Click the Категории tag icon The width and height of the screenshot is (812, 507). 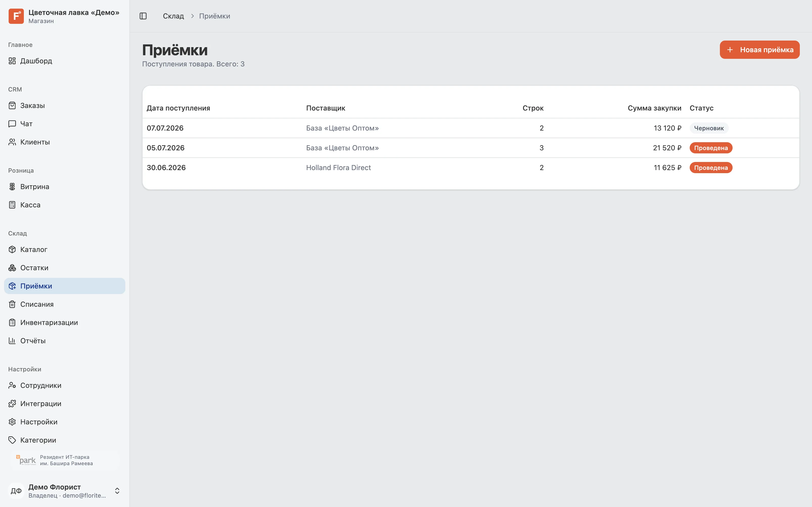(x=12, y=440)
